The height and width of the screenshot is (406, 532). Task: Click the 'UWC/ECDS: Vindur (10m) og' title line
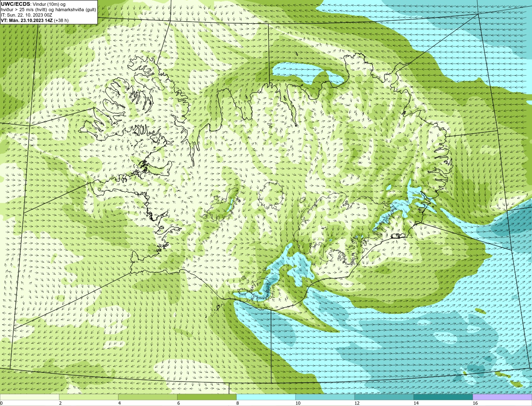(33, 4)
